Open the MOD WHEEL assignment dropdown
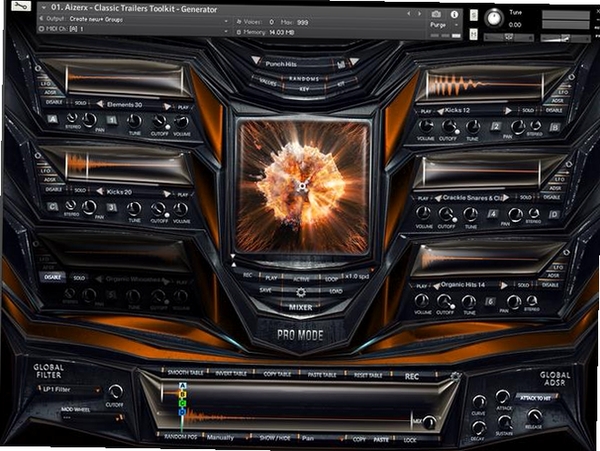The width and height of the screenshot is (600, 451). (x=92, y=418)
